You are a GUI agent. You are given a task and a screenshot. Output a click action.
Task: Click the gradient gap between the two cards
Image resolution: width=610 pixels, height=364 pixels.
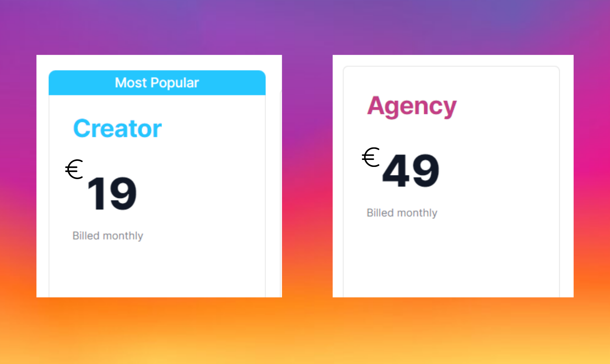[307, 176]
